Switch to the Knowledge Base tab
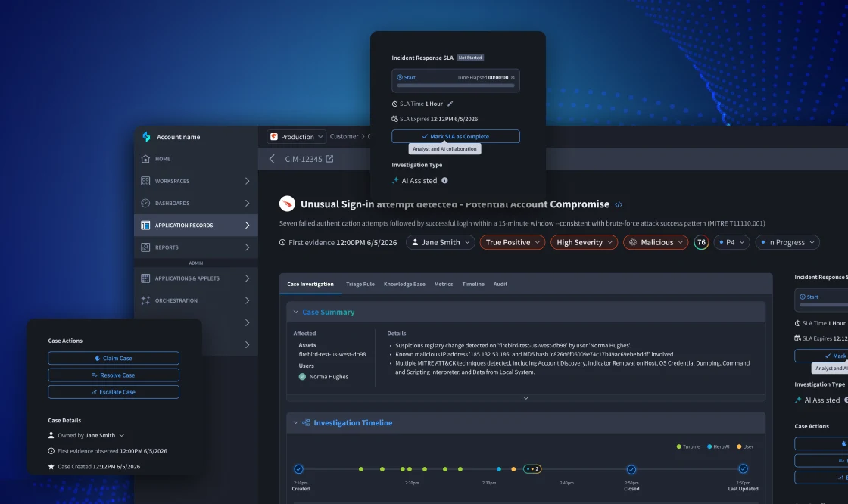Viewport: 848px width, 504px height. point(404,284)
